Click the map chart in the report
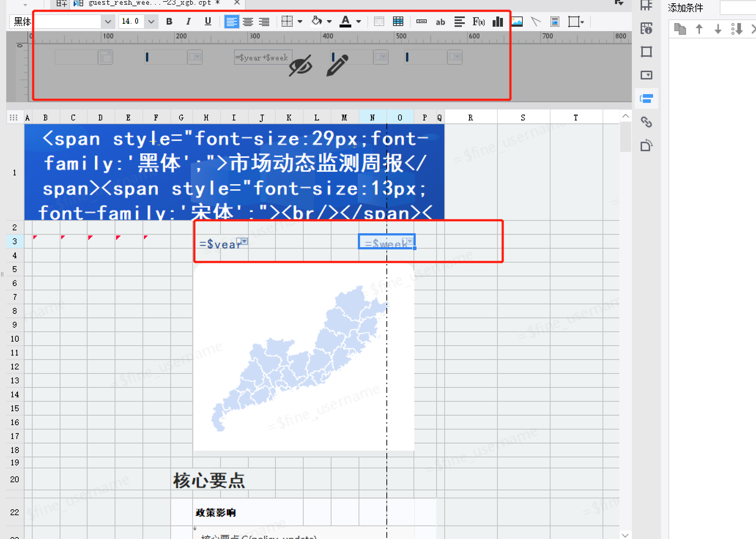 tap(304, 357)
